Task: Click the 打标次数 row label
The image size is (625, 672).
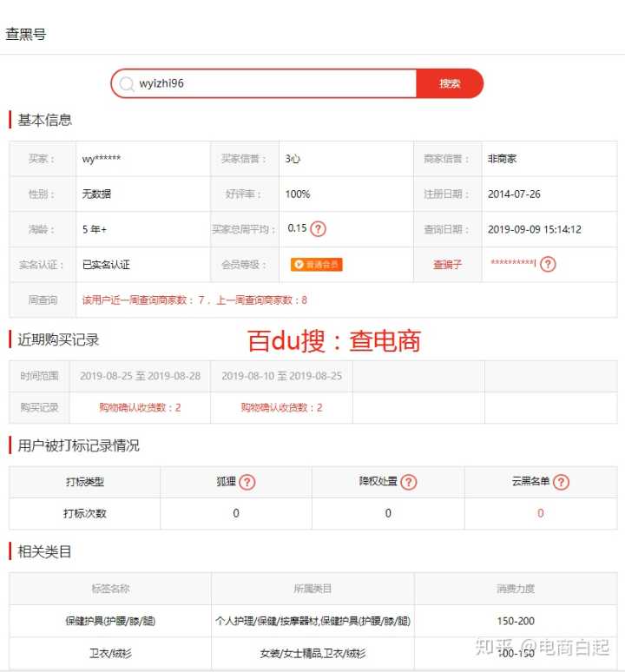Action: click(x=85, y=513)
